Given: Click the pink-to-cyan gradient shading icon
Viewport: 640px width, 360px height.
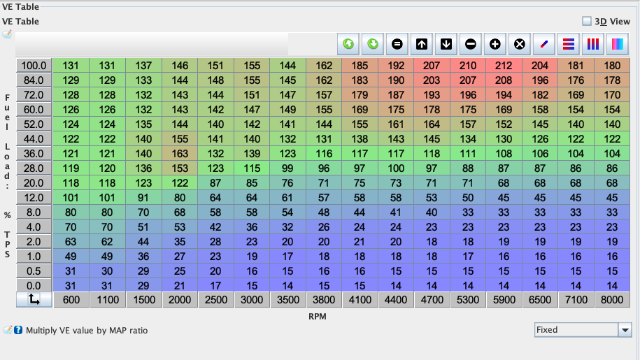Looking at the screenshot, I should (x=618, y=44).
